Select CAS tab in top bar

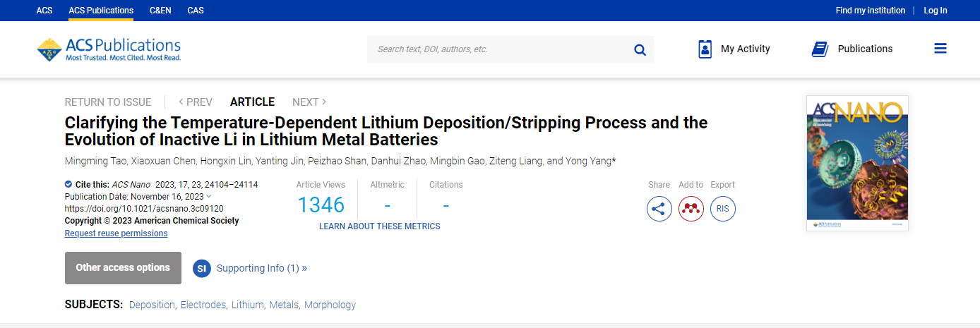pyautogui.click(x=196, y=11)
